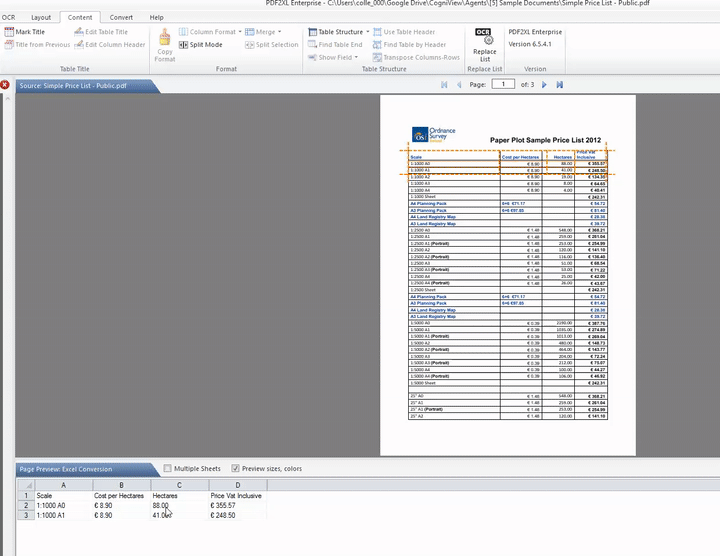Click the page number input field
Screen dimensions: 720x556
pos(504,86)
